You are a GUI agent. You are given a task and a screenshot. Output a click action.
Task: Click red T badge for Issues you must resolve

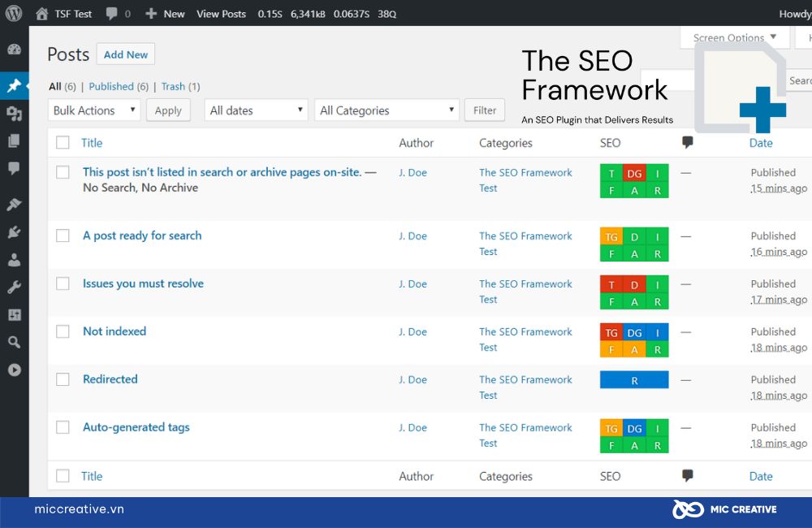click(611, 284)
